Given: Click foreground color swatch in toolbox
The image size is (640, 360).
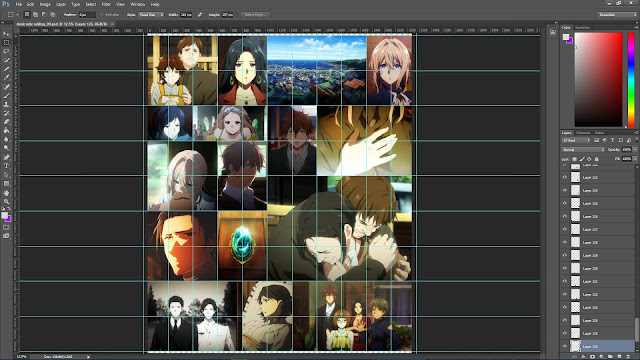Looking at the screenshot, I should (x=4, y=216).
